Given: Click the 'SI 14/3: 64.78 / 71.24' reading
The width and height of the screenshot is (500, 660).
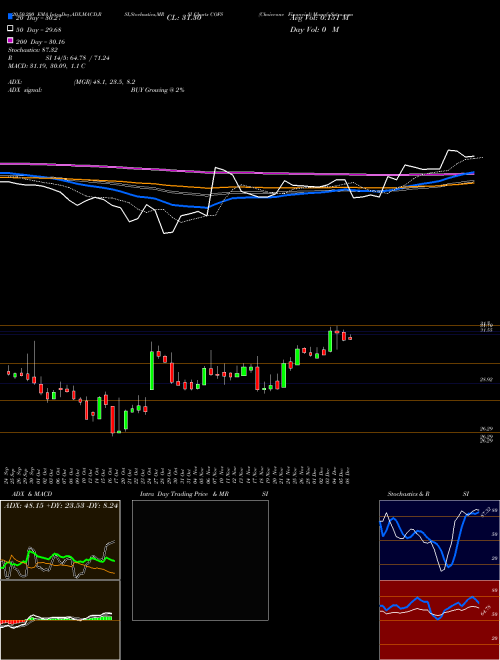Looking at the screenshot, I should pos(78,58).
